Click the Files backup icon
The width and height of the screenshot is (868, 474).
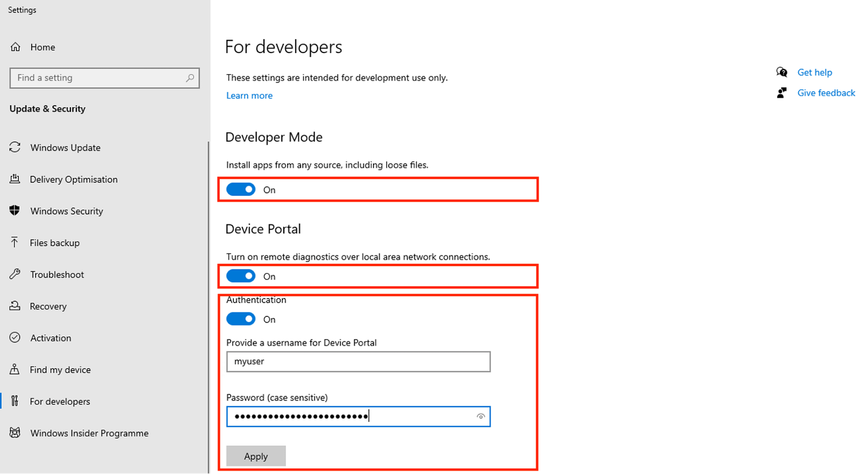point(16,242)
